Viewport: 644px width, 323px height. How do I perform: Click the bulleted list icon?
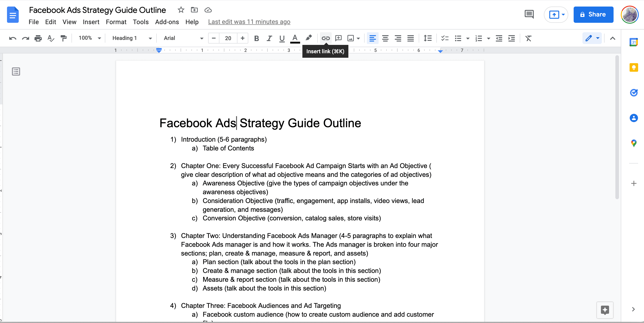pyautogui.click(x=458, y=38)
